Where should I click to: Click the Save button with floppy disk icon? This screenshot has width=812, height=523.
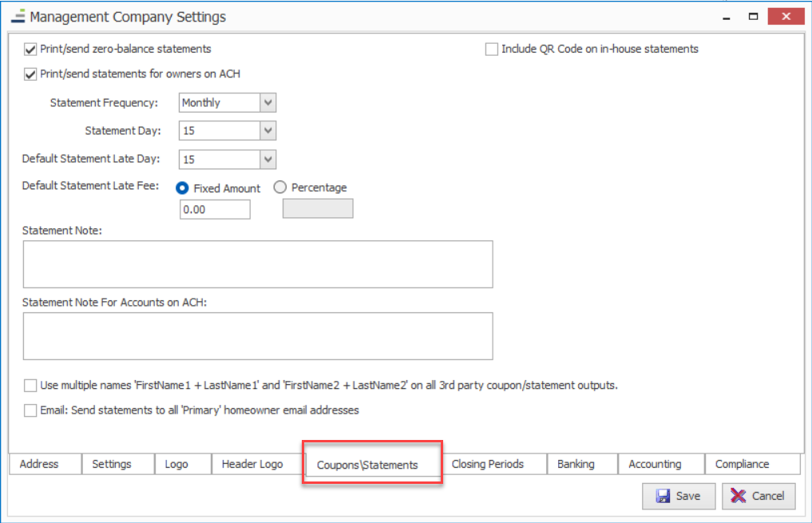678,496
